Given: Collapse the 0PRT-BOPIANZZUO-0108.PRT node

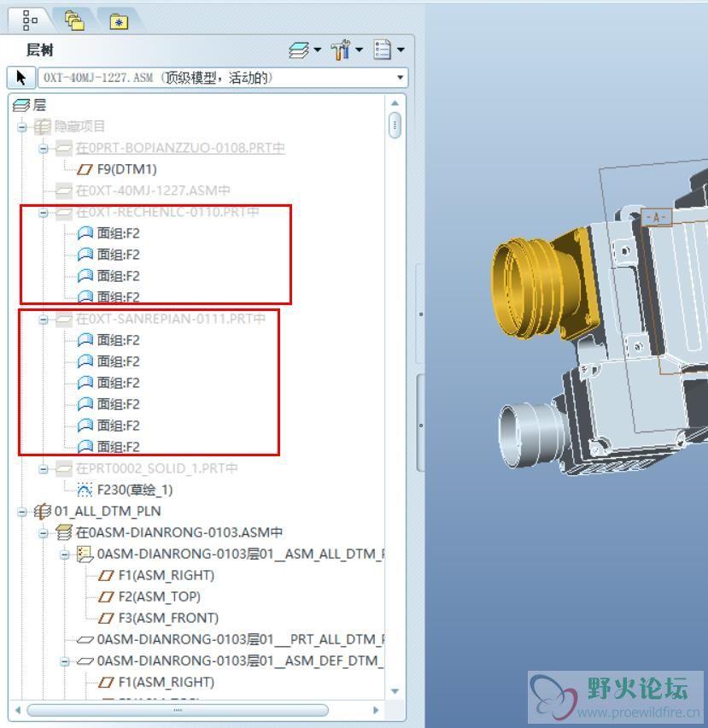Looking at the screenshot, I should tap(44, 148).
